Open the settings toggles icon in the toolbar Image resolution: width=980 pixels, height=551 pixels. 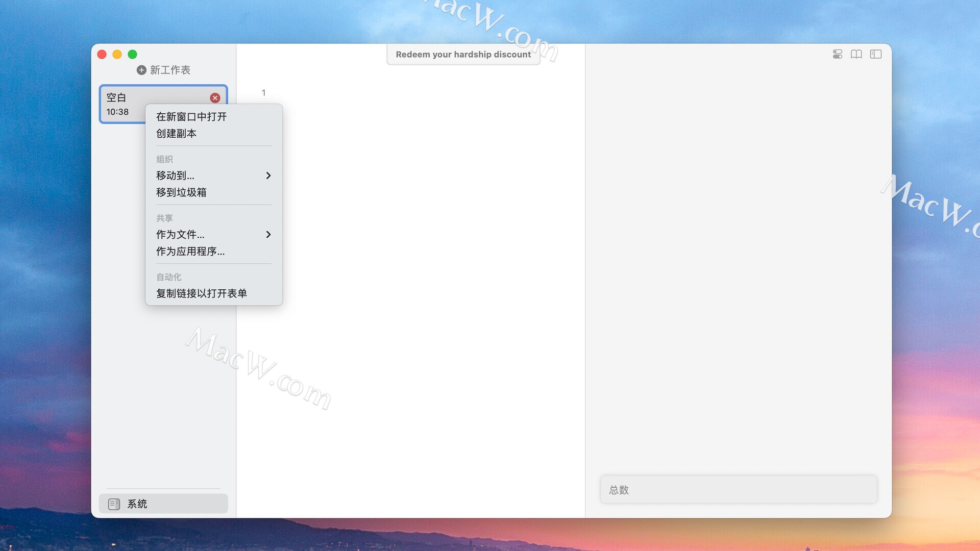click(838, 54)
